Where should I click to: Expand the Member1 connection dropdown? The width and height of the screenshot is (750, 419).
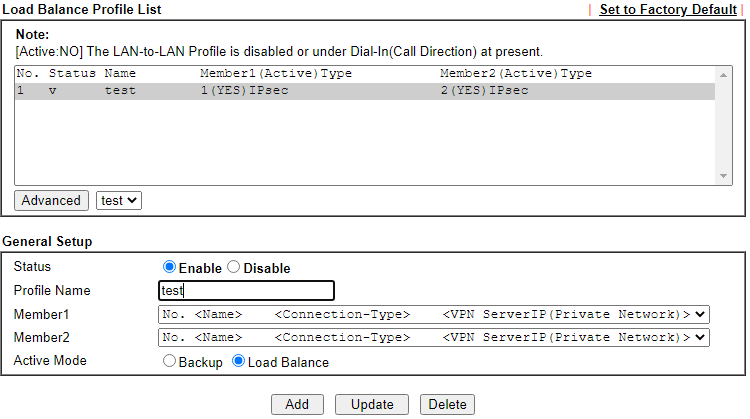pyautogui.click(x=434, y=314)
